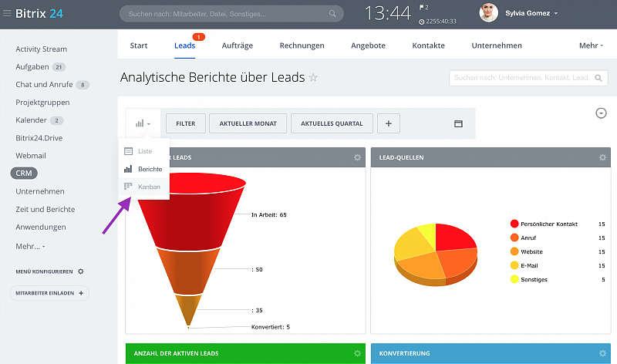The width and height of the screenshot is (617, 364).
Task: Switch to the Rechnungen tab
Action: 302,45
